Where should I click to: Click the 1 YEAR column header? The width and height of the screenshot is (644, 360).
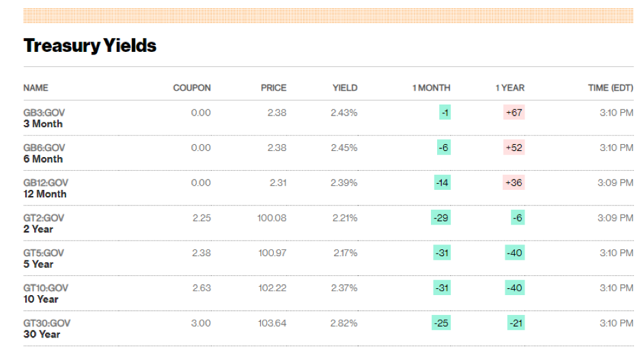pos(509,88)
